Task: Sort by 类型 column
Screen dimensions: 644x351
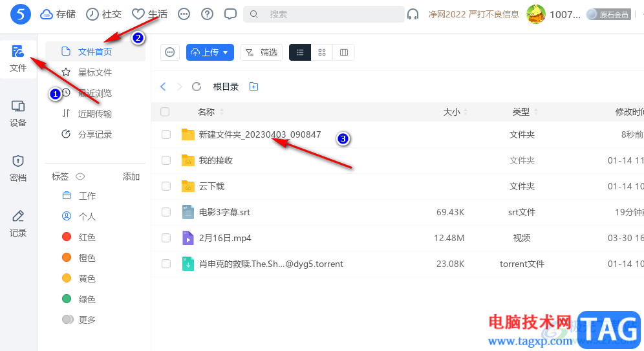Action: click(525, 112)
